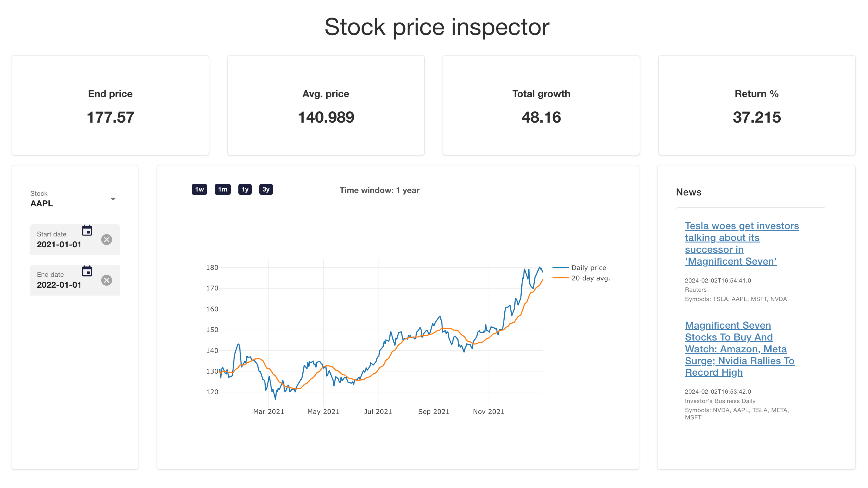Select the 1w time window button
The height and width of the screenshot is (488, 868).
tap(199, 190)
